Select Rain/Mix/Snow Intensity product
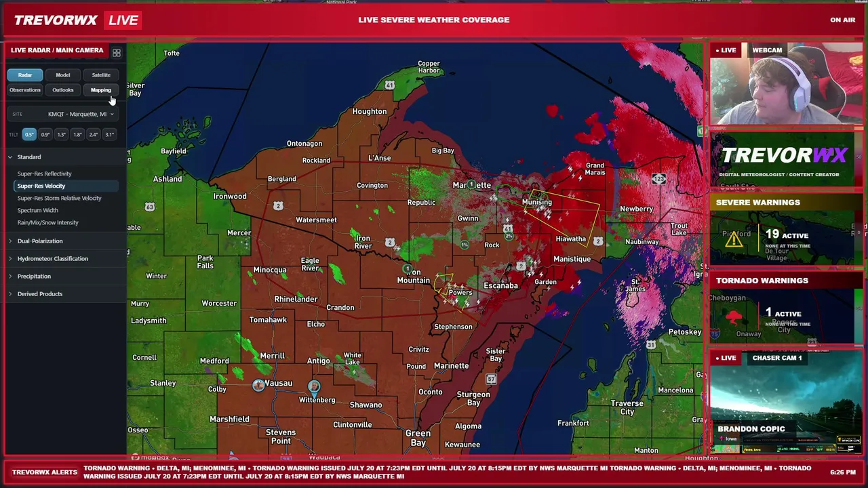868x488 pixels. (66, 222)
